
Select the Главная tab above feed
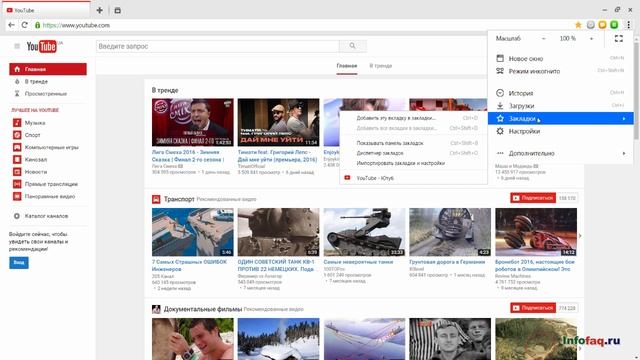pos(347,66)
